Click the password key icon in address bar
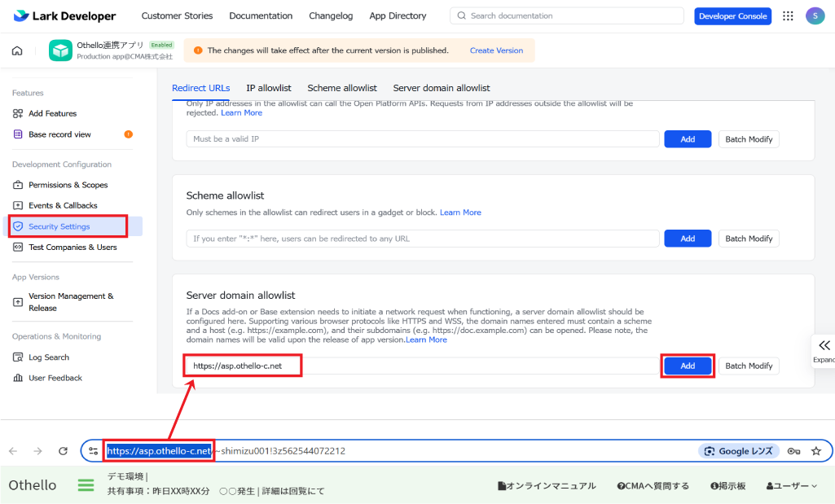The width and height of the screenshot is (835, 504). coord(793,451)
